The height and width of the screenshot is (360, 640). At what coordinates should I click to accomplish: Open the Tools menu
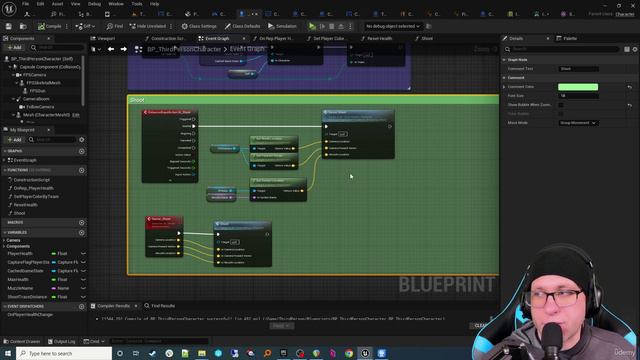point(137,4)
